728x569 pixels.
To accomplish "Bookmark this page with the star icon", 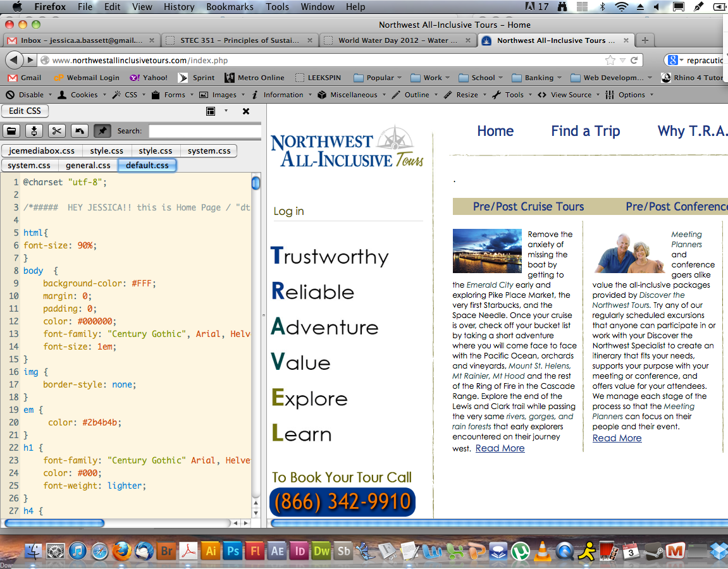I will coord(610,60).
